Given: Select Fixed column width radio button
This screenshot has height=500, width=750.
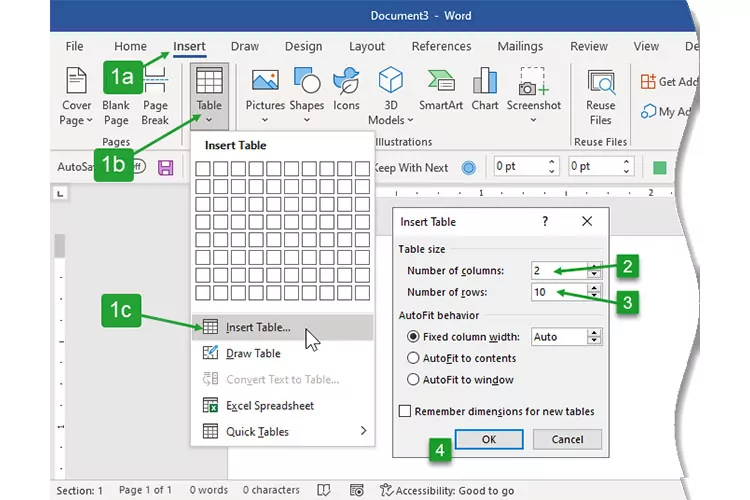Looking at the screenshot, I should tap(413, 337).
